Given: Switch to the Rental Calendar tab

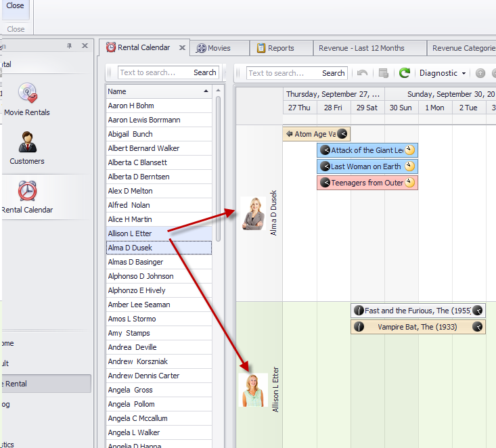Looking at the screenshot, I should [x=144, y=47].
